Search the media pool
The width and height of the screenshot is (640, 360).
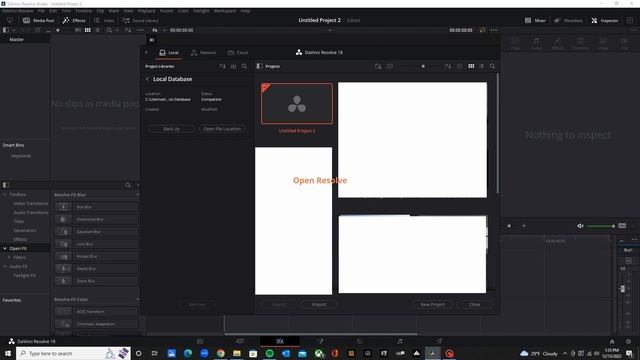click(109, 30)
